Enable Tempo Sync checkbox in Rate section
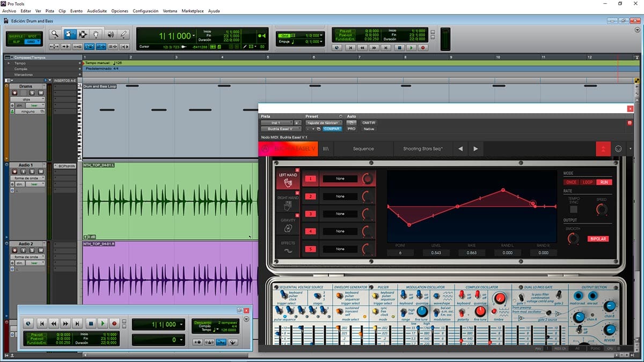Screen dimensions: 644x362 [x=574, y=209]
